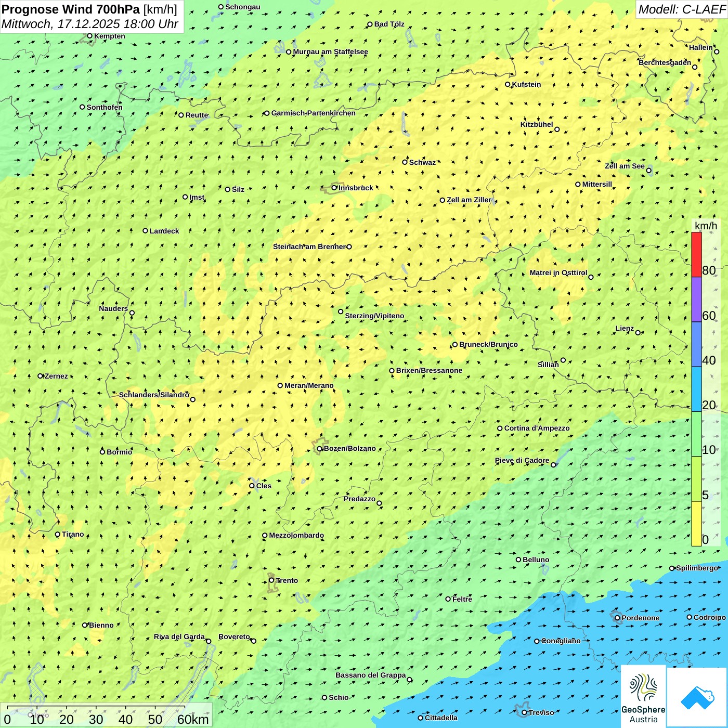Click the Meran/Merano city label
Screen dimensions: 728x728
coord(309,385)
